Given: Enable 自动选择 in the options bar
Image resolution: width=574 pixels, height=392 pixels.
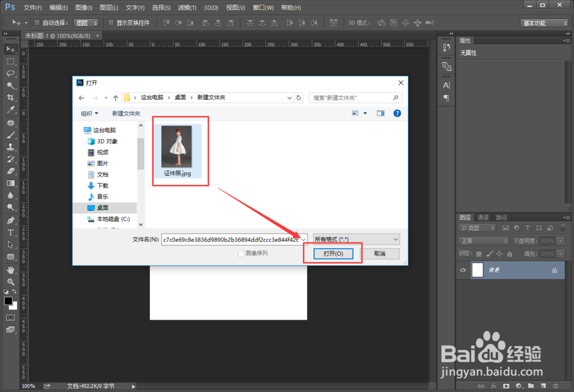Looking at the screenshot, I should (38, 22).
